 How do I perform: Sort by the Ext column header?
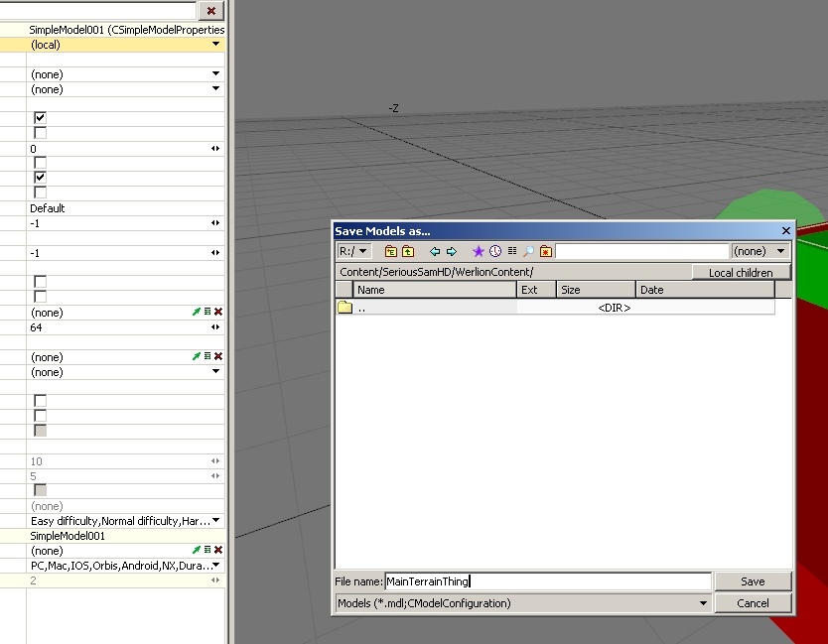[536, 290]
